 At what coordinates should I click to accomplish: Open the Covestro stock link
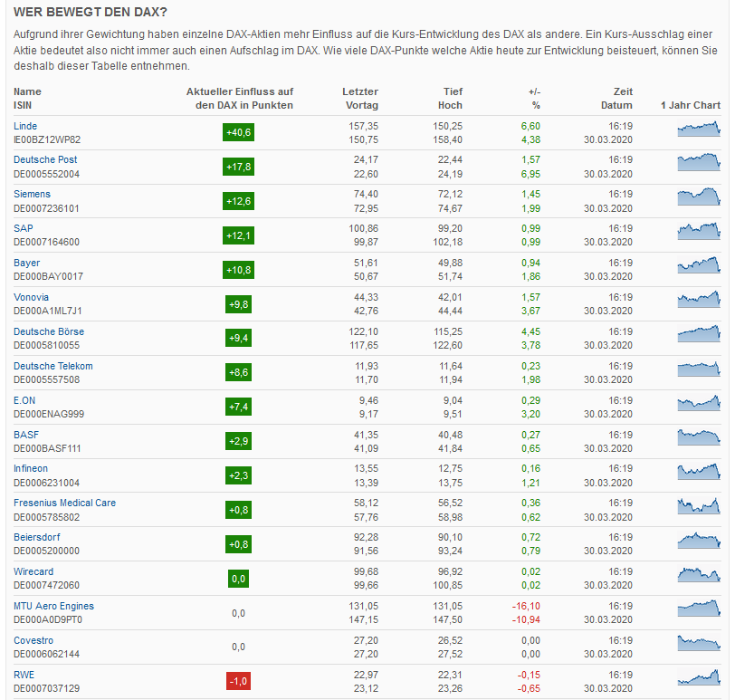[33, 640]
